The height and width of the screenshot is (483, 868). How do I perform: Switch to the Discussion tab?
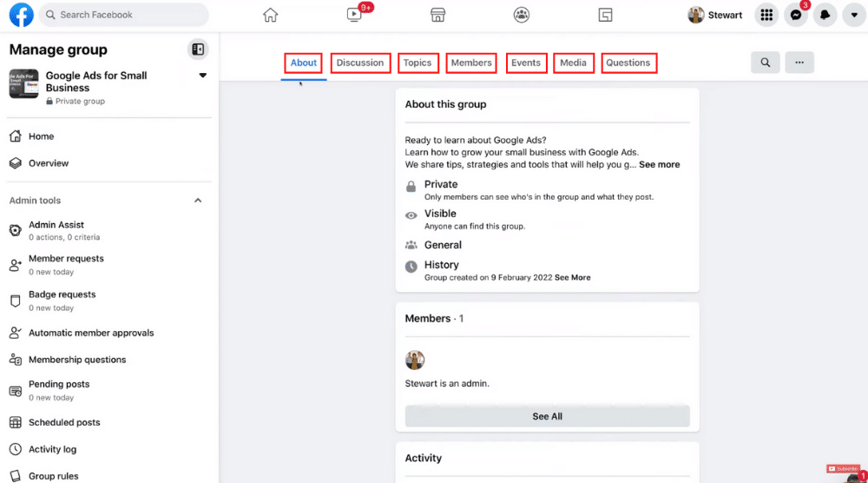pyautogui.click(x=360, y=63)
